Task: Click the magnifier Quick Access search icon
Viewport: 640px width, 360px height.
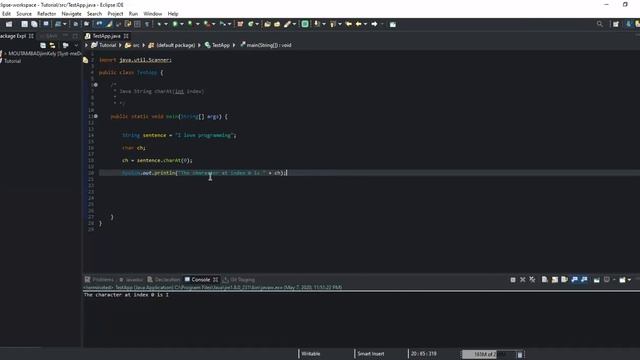Action: point(600,24)
